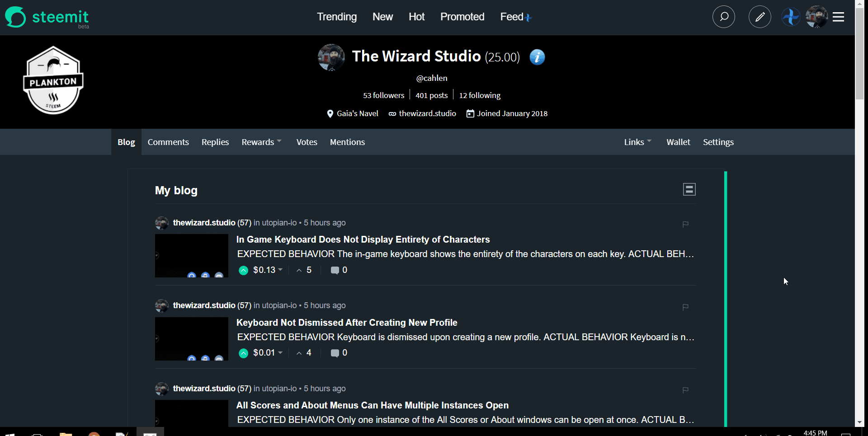Switch to the Replies tab
Viewport: 868px width, 436px height.
[x=215, y=142]
